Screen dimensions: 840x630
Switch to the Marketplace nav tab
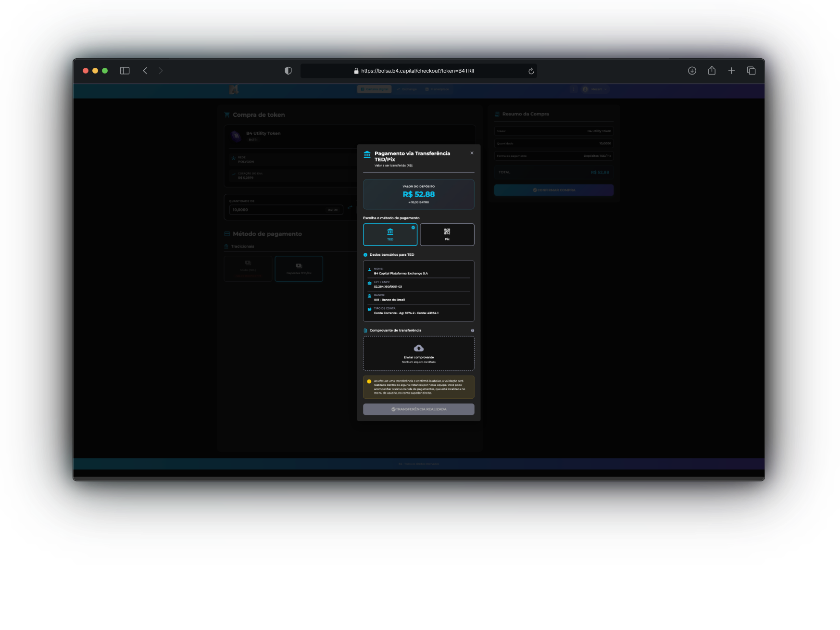437,89
